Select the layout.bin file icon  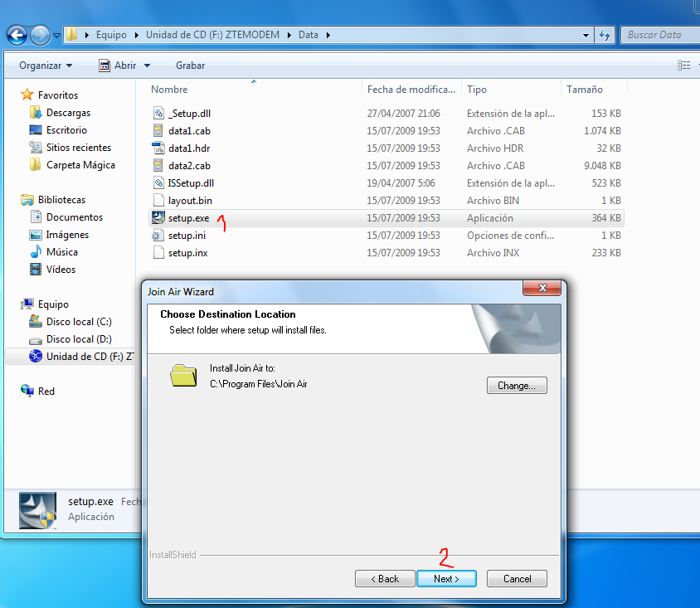[158, 201]
